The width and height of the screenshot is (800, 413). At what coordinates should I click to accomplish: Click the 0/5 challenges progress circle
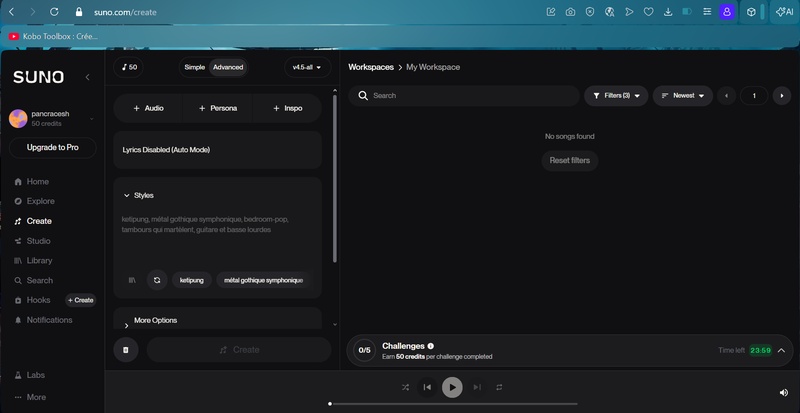tap(364, 350)
